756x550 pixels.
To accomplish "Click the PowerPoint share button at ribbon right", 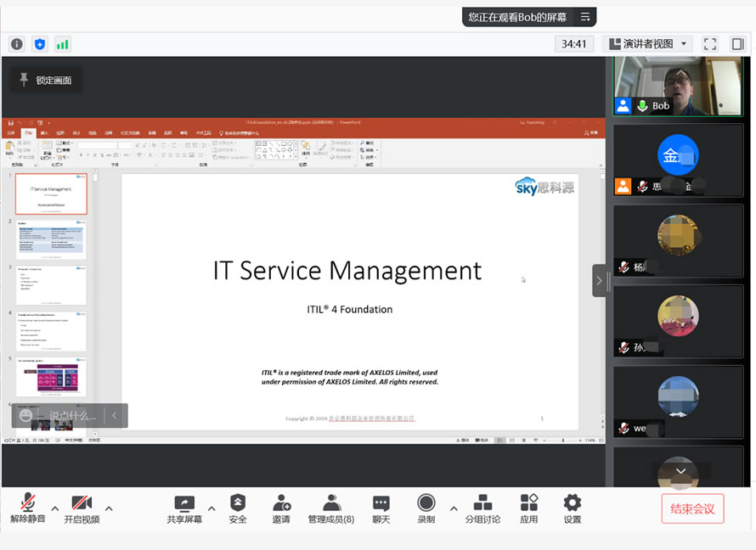I will 591,132.
